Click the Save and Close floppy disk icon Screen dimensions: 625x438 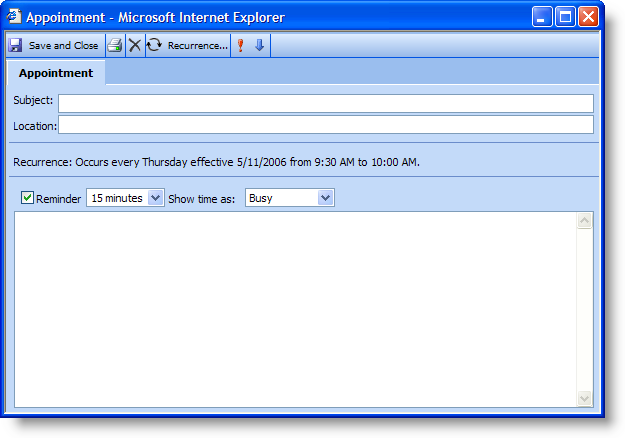pos(16,46)
